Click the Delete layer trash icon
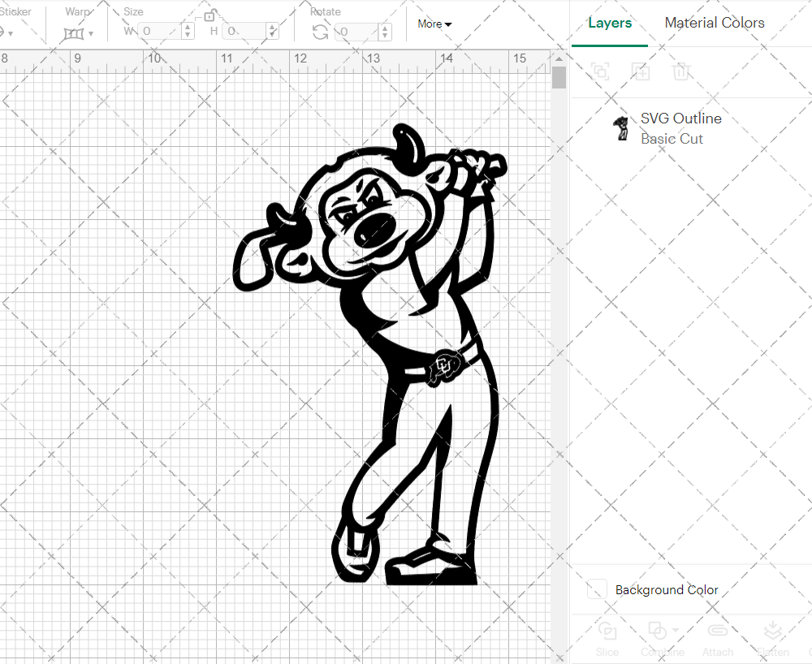The height and width of the screenshot is (664, 812). pos(681,71)
